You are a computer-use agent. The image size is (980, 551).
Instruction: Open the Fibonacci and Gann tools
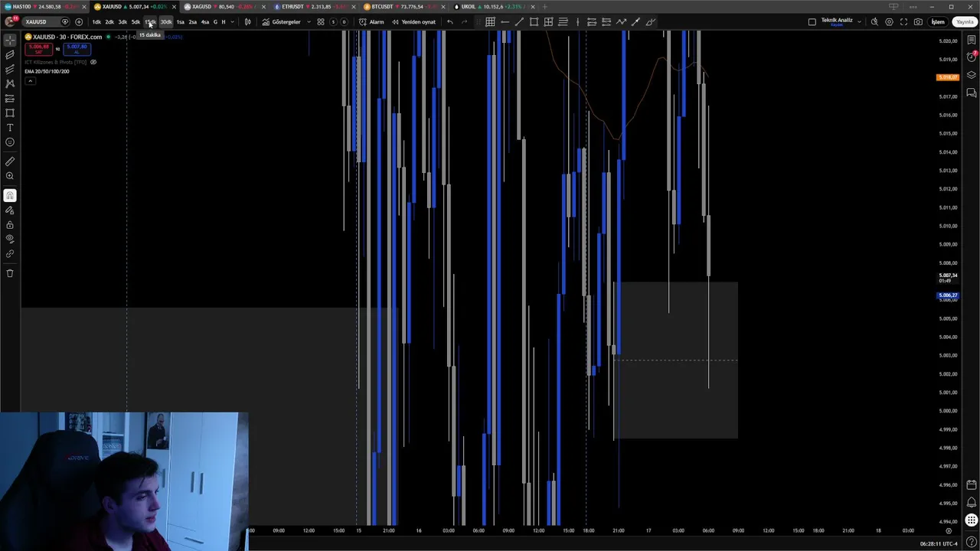pos(10,69)
